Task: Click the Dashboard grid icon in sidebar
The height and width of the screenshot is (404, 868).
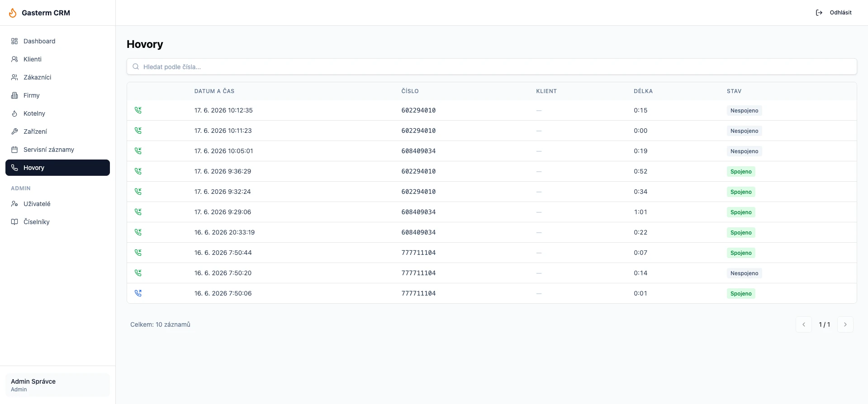Action: tap(14, 41)
